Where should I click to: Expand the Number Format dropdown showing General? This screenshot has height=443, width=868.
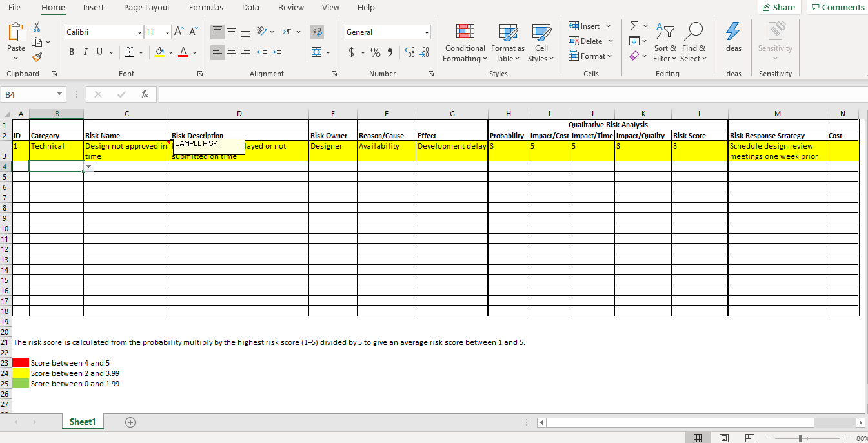[x=427, y=31]
